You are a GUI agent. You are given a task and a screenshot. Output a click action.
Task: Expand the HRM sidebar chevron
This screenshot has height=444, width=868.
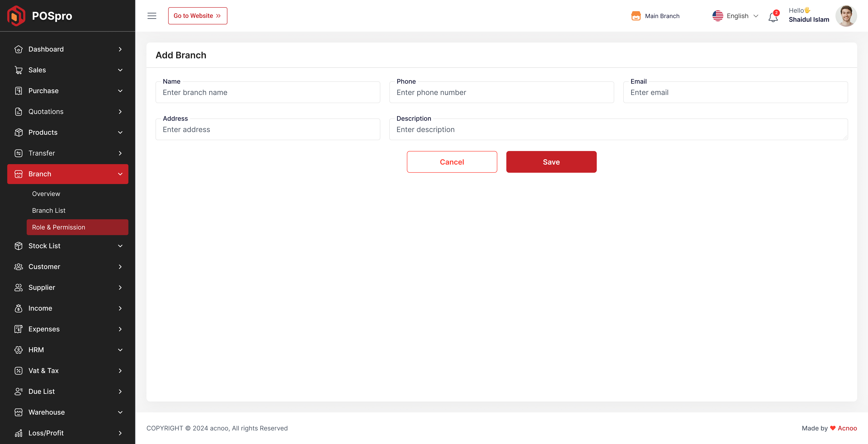[x=120, y=350]
